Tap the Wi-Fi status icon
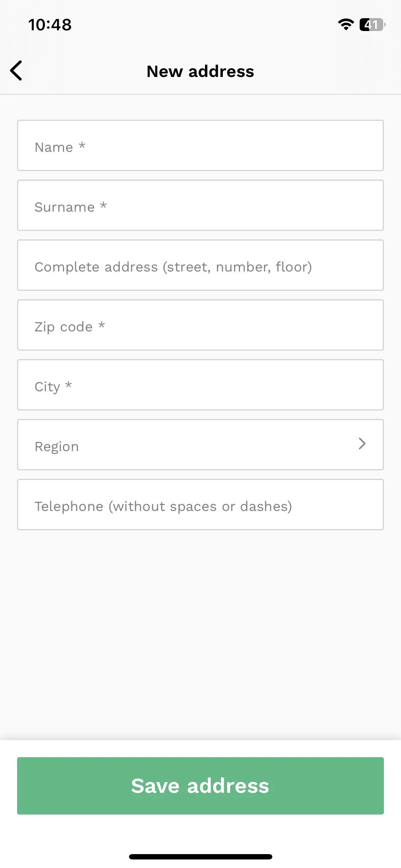 346,25
